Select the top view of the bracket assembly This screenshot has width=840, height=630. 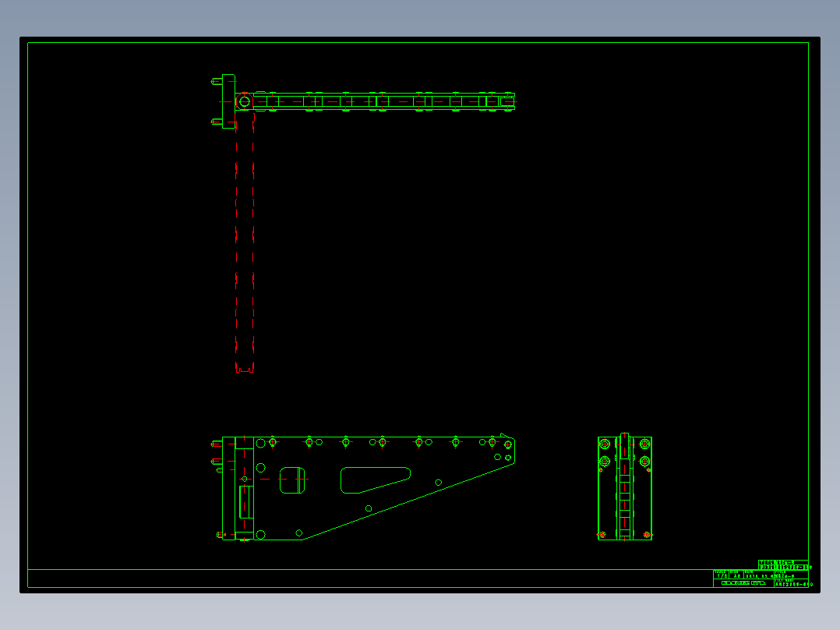363,101
